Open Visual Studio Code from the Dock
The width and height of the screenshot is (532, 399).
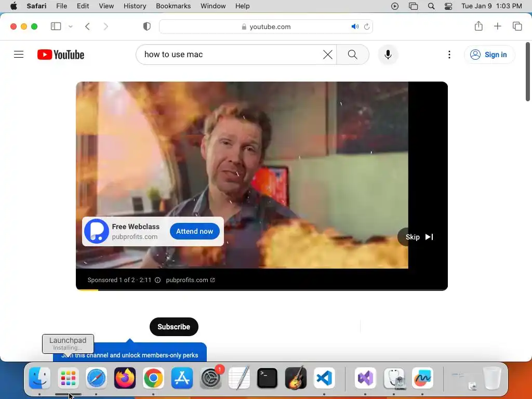(x=324, y=378)
